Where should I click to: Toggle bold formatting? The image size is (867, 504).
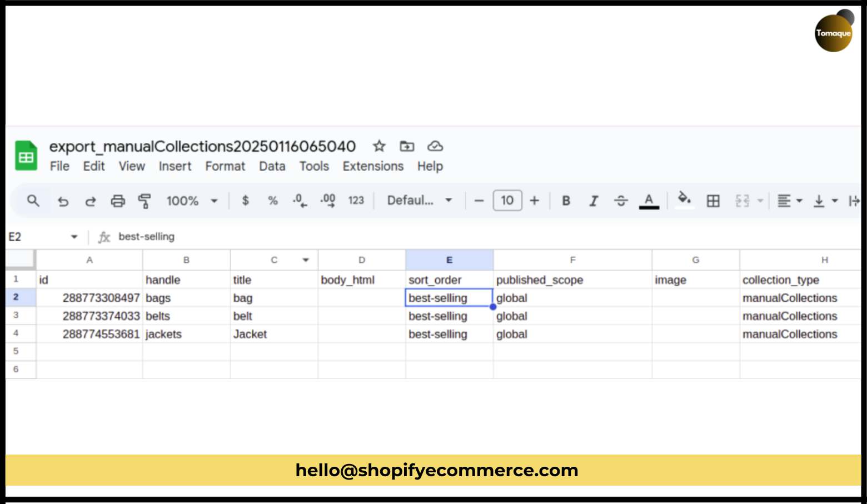click(566, 201)
